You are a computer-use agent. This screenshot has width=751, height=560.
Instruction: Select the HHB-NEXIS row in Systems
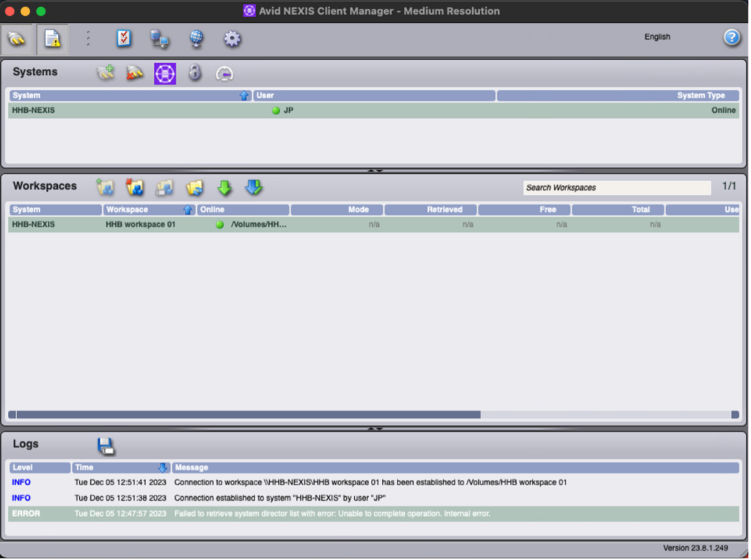tap(373, 111)
